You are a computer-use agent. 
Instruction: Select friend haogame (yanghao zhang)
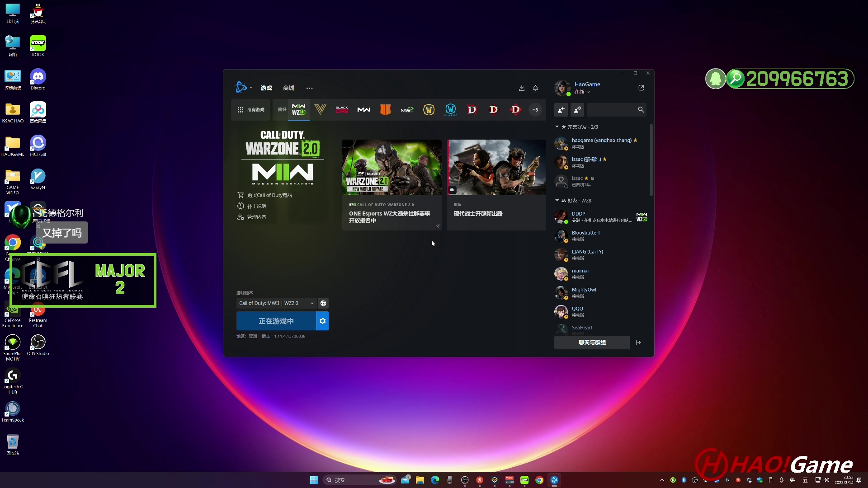pos(601,143)
